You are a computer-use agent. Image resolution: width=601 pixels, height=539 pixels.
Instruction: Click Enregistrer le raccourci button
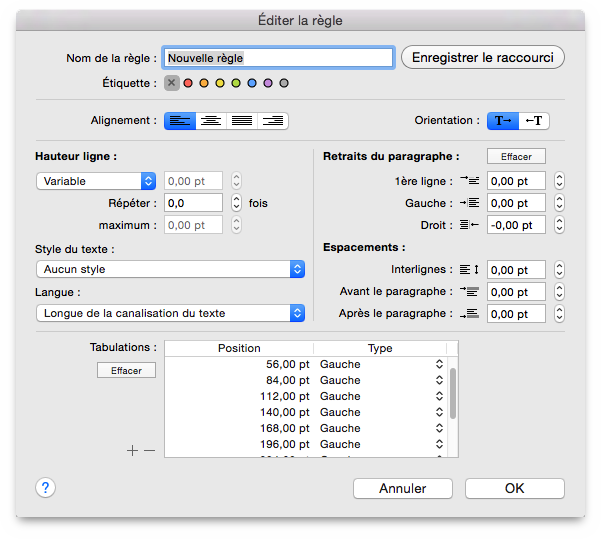tap(483, 58)
